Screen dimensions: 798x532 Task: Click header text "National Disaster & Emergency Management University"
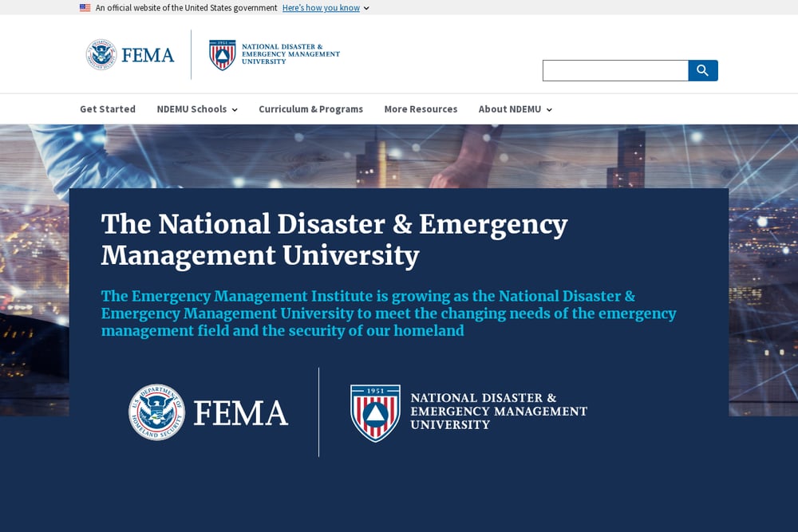click(x=290, y=54)
